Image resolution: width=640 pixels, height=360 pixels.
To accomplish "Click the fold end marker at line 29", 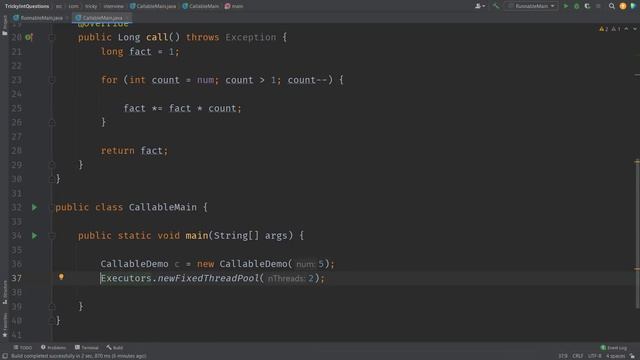I will coord(52,164).
